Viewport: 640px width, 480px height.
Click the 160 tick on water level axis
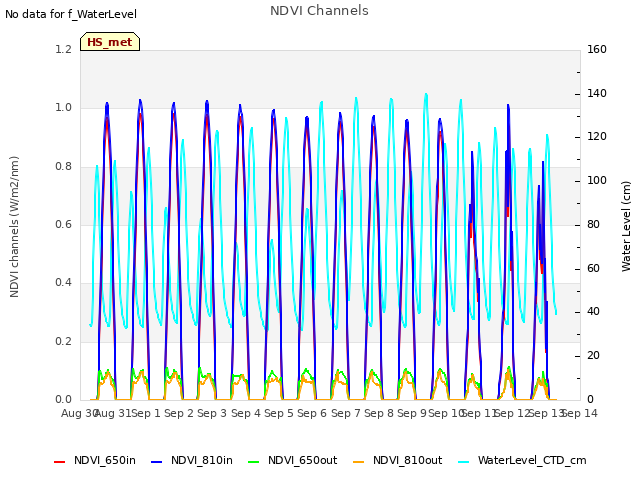click(x=597, y=49)
